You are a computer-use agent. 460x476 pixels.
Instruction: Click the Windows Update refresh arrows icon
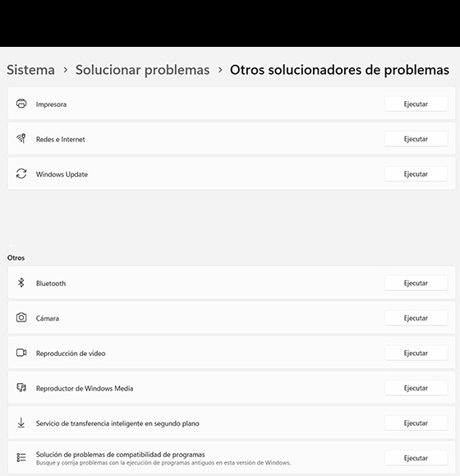[21, 173]
